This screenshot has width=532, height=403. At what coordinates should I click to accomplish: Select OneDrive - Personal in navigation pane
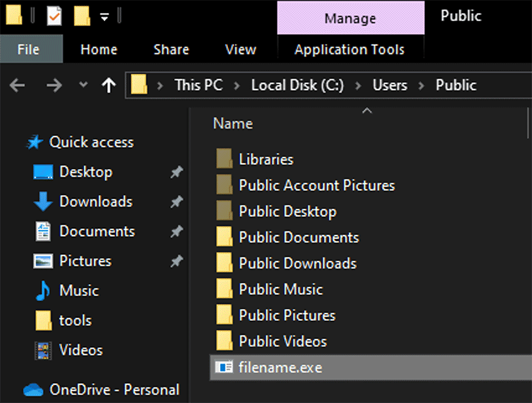(x=114, y=390)
